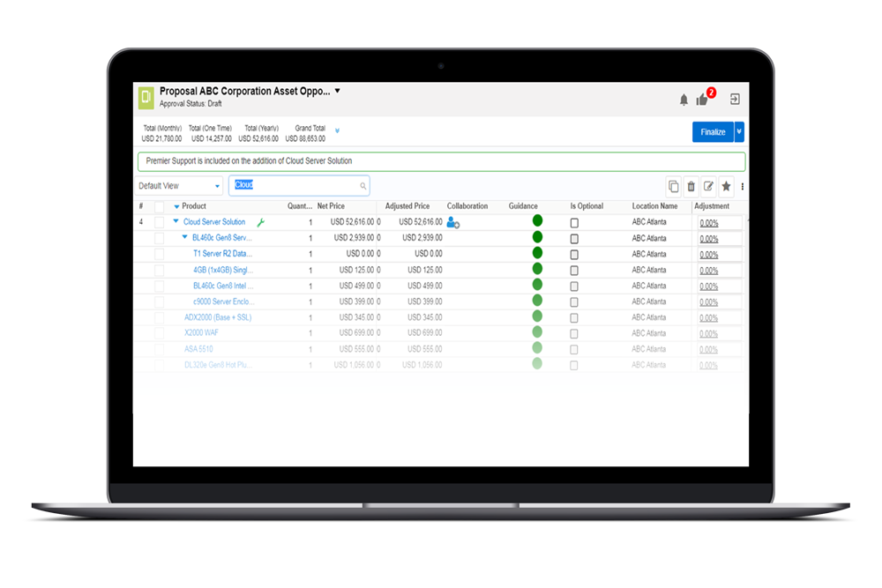Screen dimensions: 882x588
Task: Expand the Finalize button dropdown arrow
Action: (x=739, y=132)
